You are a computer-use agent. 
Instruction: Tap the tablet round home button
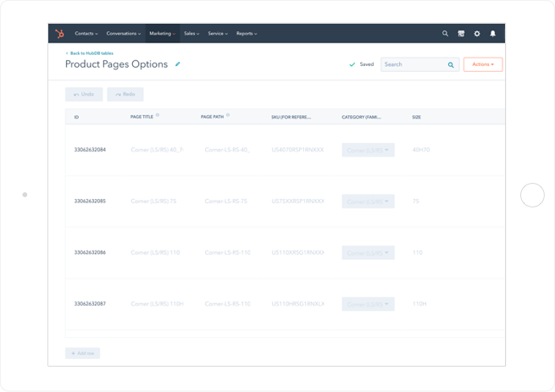pyautogui.click(x=532, y=195)
